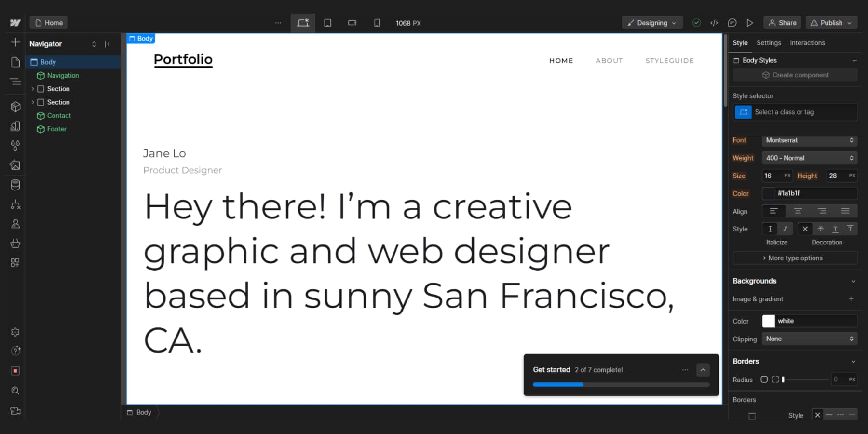The width and height of the screenshot is (868, 434).
Task: Open the Ecommerce panel
Action: 15,243
